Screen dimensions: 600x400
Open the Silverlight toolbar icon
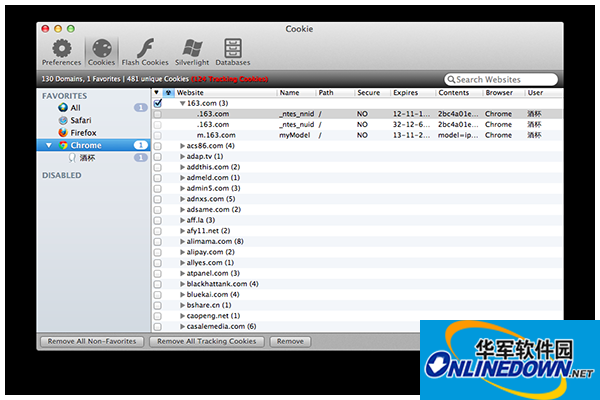click(192, 48)
